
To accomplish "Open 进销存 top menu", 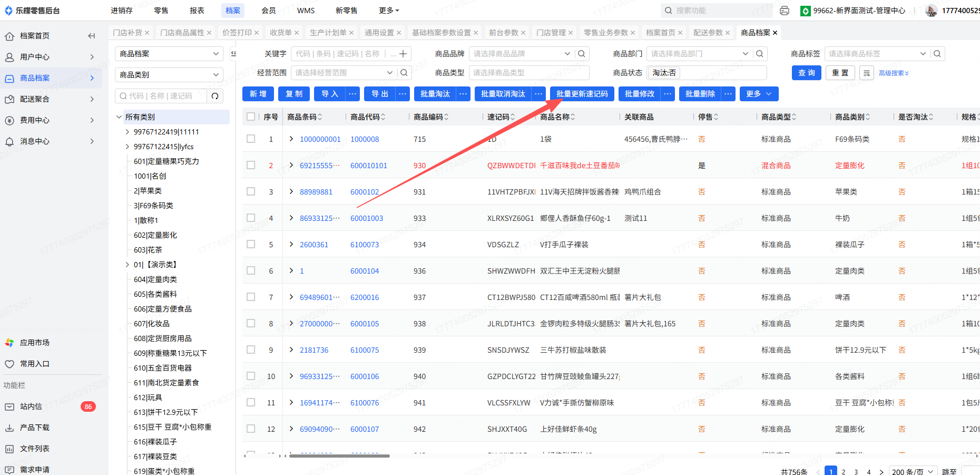I will [122, 11].
